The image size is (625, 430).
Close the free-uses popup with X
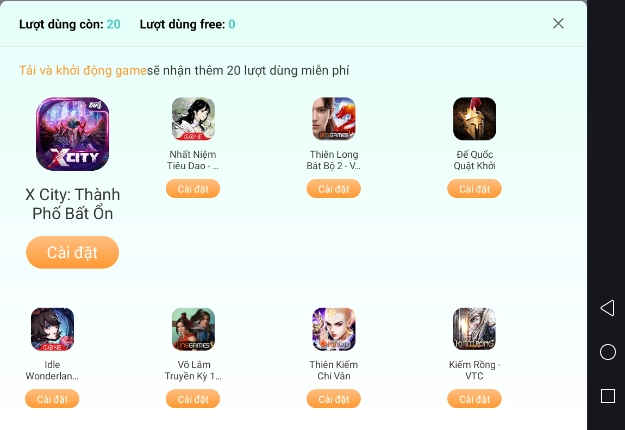pos(558,24)
